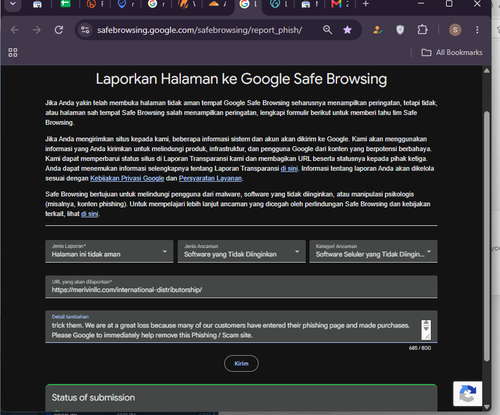Click the 'Laporkan Halaman ke Google Safe Browsing' title
This screenshot has width=500, height=415.
pyautogui.click(x=241, y=79)
